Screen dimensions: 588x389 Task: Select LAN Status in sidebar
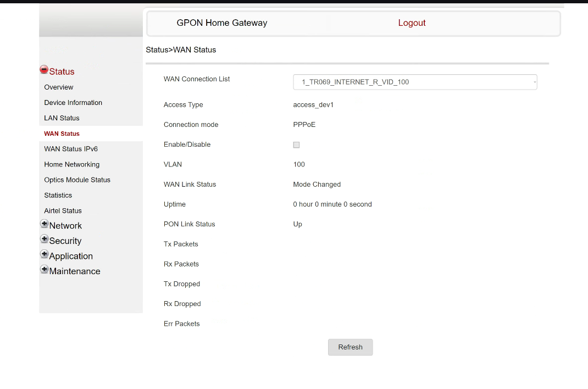pos(62,118)
